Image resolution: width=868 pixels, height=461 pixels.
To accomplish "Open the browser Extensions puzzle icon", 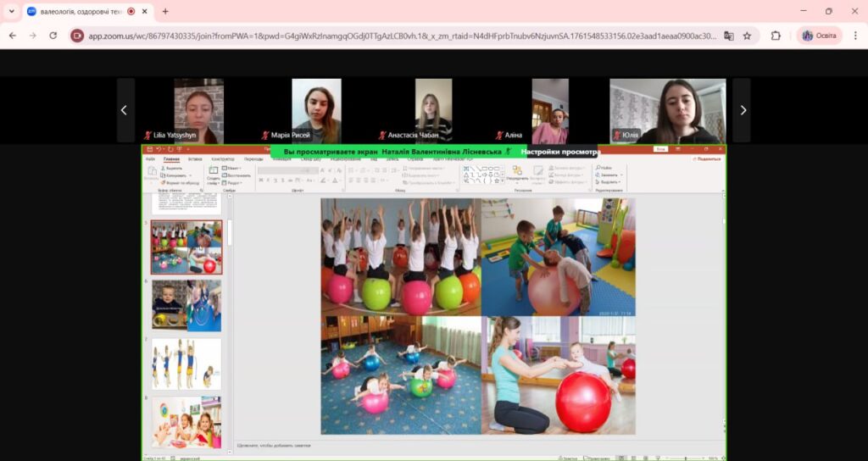I will 776,36.
